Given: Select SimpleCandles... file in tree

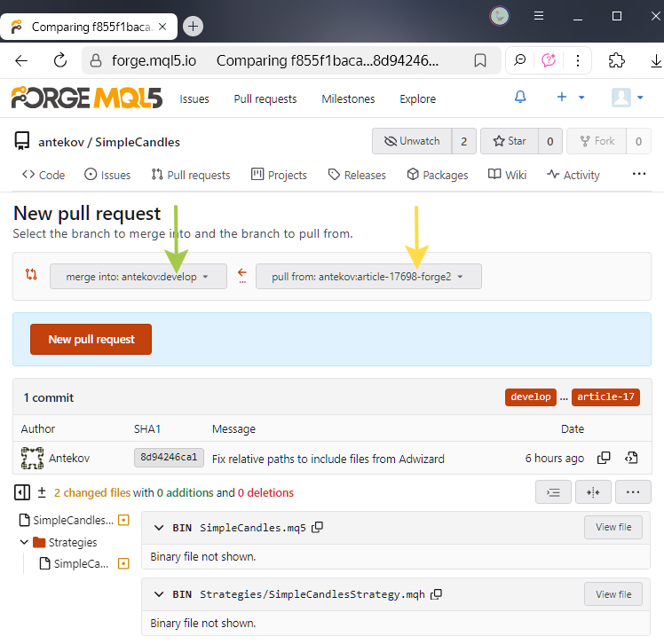Looking at the screenshot, I should pyautogui.click(x=74, y=520).
